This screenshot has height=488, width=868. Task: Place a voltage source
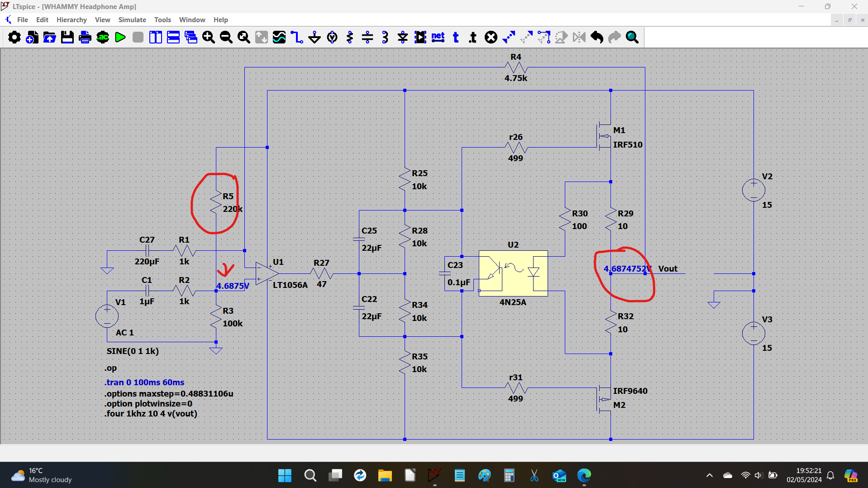(x=332, y=37)
